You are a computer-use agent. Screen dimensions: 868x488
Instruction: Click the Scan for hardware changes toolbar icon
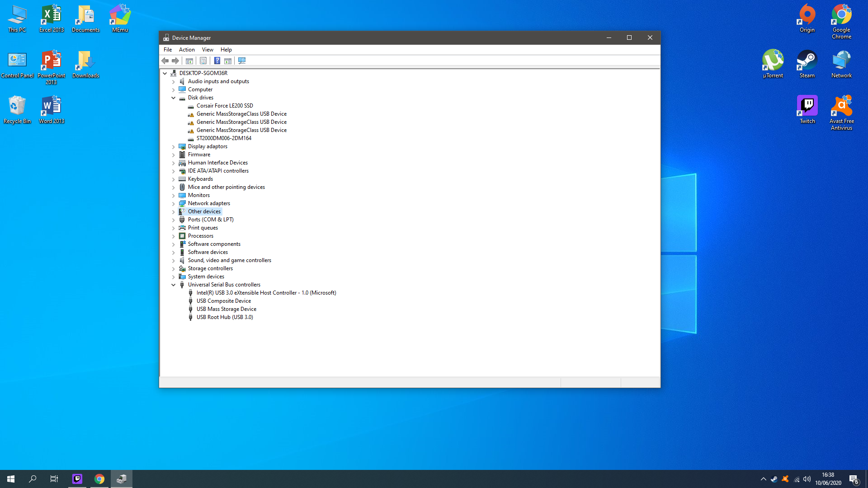point(242,61)
